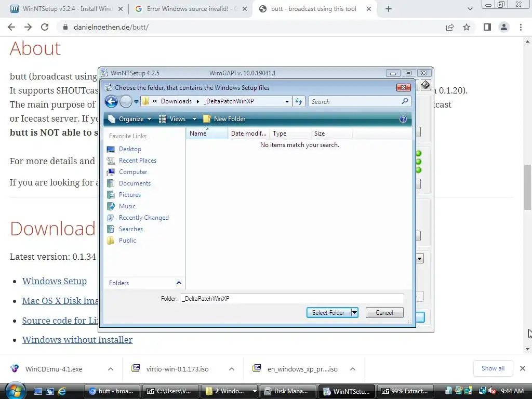This screenshot has height=399, width=532.
Task: Open en_windows_xp_pr....iso download options chevron
Action: [353, 369]
